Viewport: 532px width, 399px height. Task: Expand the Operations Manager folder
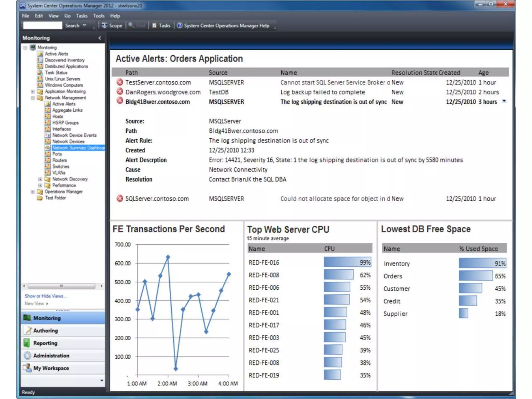coord(33,192)
